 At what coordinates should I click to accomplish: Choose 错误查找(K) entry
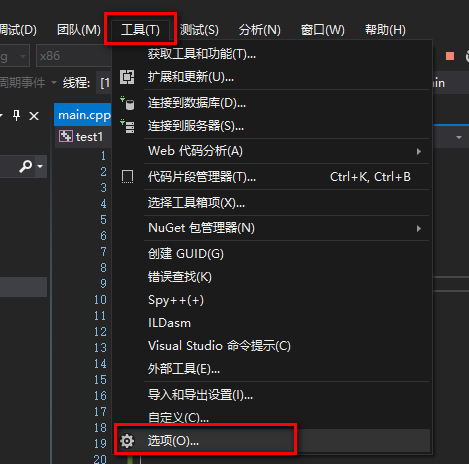click(272, 277)
